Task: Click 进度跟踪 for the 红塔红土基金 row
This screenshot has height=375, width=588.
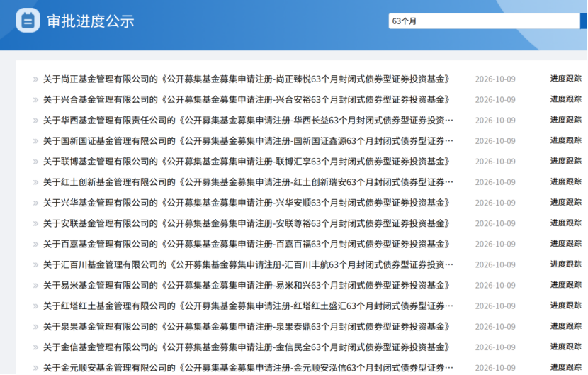Action: pyautogui.click(x=566, y=306)
